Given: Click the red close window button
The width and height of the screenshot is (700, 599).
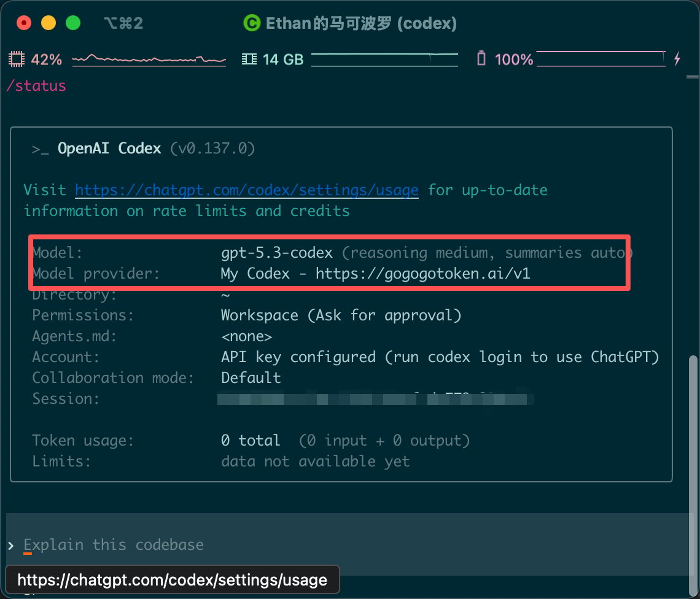Looking at the screenshot, I should click(24, 23).
